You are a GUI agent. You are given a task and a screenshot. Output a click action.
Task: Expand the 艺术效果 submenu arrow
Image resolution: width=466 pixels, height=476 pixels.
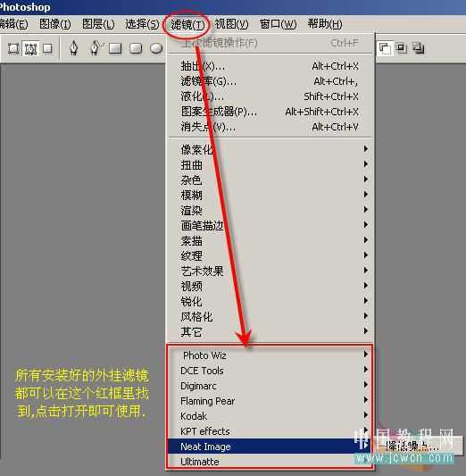click(366, 271)
